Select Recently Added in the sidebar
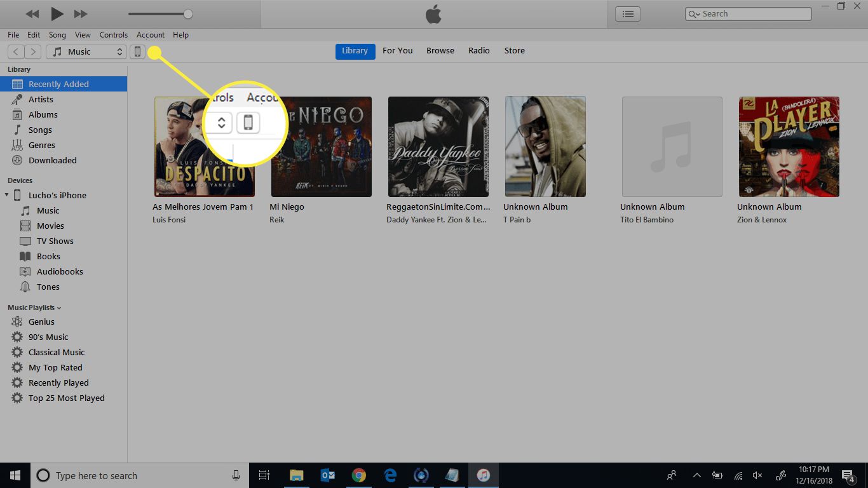This screenshot has width=868, height=488. [64, 84]
